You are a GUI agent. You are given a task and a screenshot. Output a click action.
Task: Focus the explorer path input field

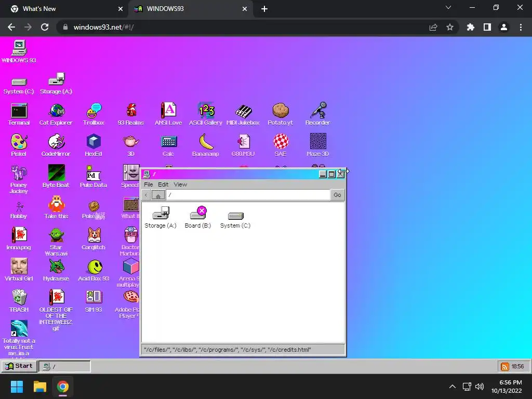point(248,195)
